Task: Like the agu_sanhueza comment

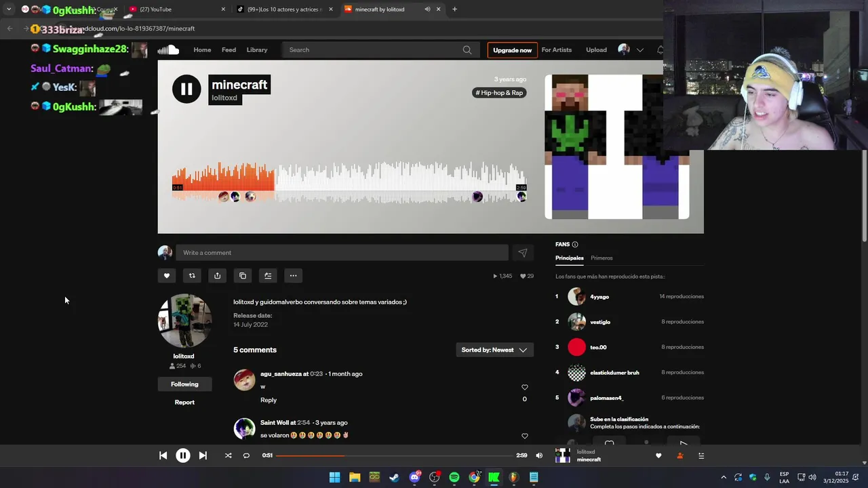Action: tap(524, 388)
